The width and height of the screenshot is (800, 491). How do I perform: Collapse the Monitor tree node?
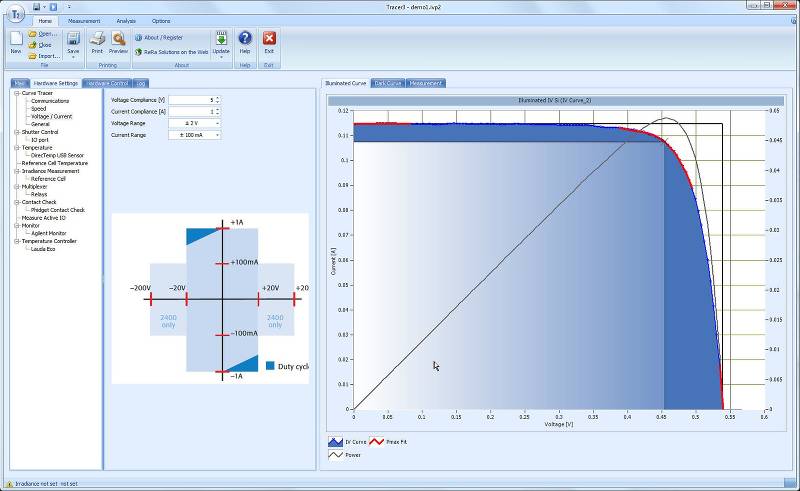(x=17, y=226)
